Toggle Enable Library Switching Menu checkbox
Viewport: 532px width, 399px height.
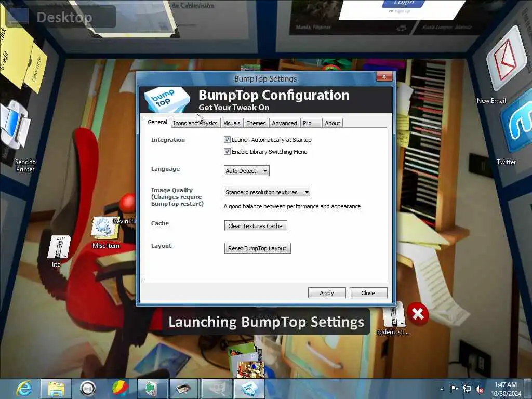(227, 151)
